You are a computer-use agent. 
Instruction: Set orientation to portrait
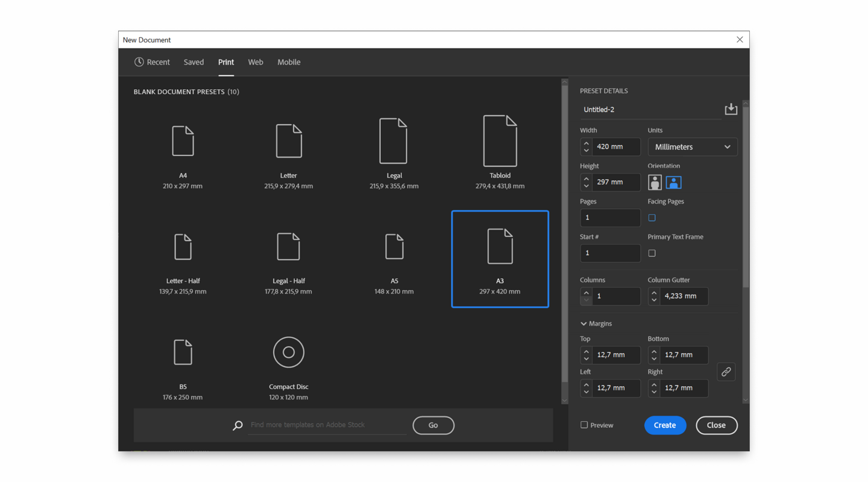(x=655, y=182)
